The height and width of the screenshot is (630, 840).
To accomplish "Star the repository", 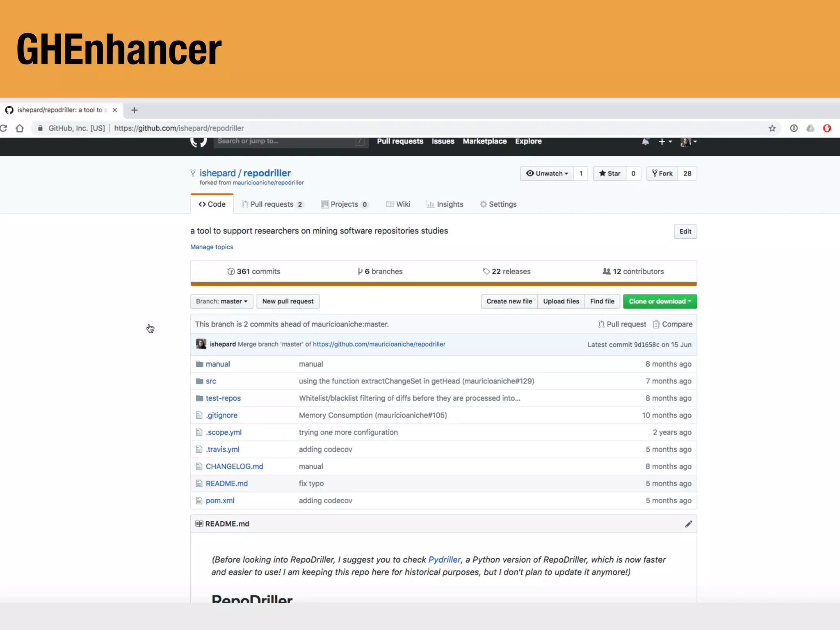I will coord(610,173).
